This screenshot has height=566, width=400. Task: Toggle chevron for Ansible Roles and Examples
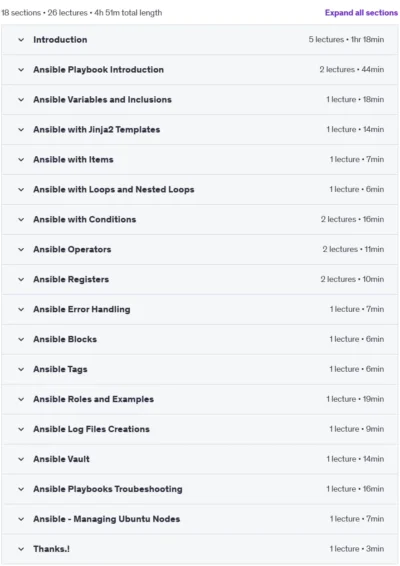click(x=21, y=399)
